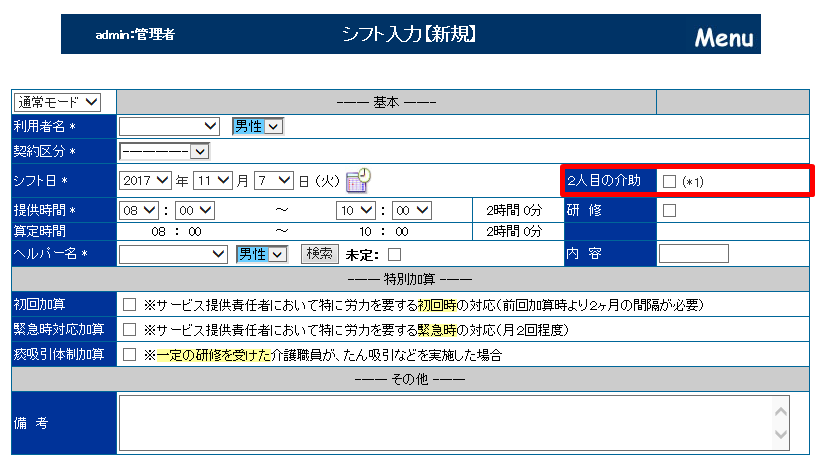This screenshot has width=823, height=467.
Task: Expand the start hour 08 dropdown
Action: pyautogui.click(x=139, y=210)
